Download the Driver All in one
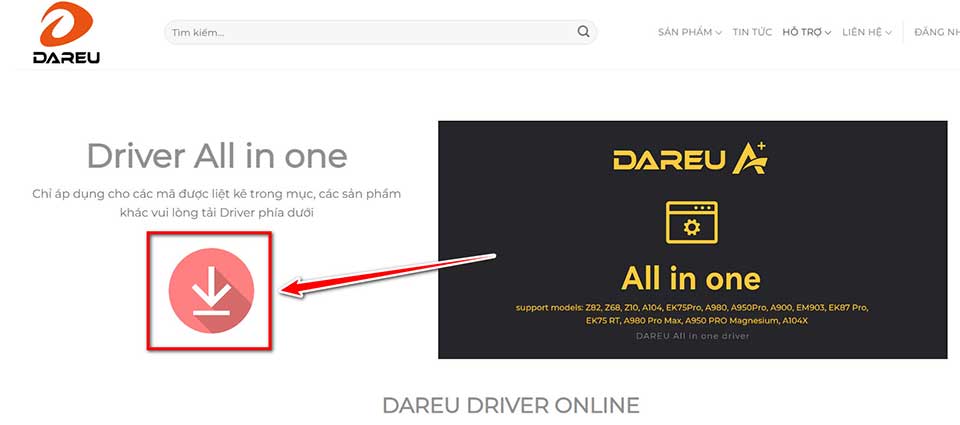 point(211,290)
